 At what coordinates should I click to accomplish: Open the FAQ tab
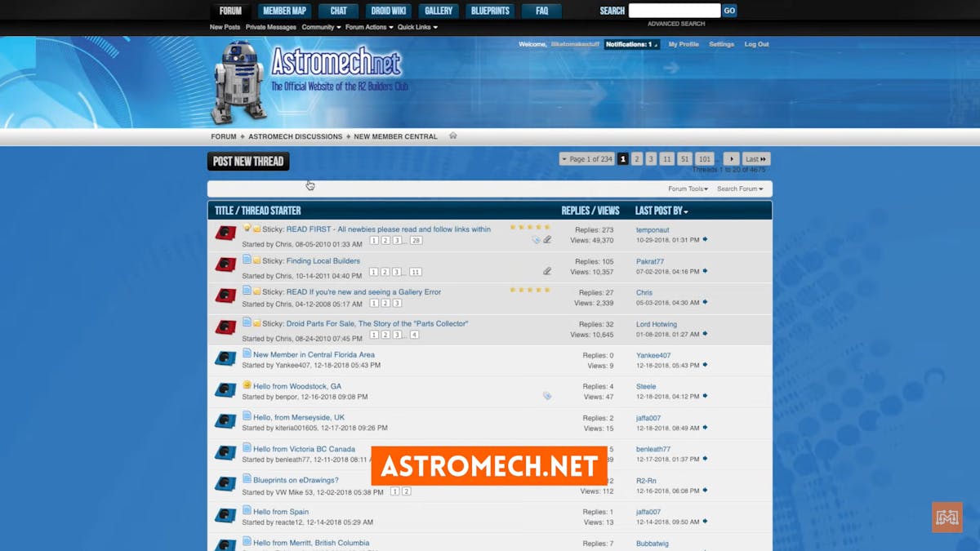point(541,11)
